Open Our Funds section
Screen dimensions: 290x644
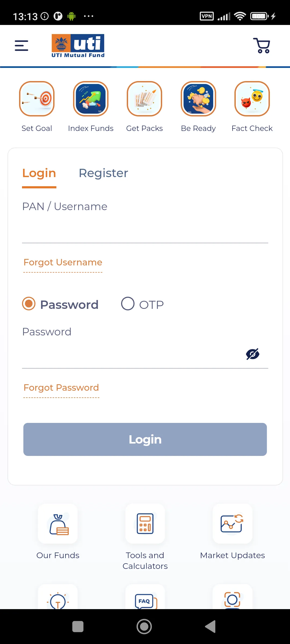tap(58, 524)
